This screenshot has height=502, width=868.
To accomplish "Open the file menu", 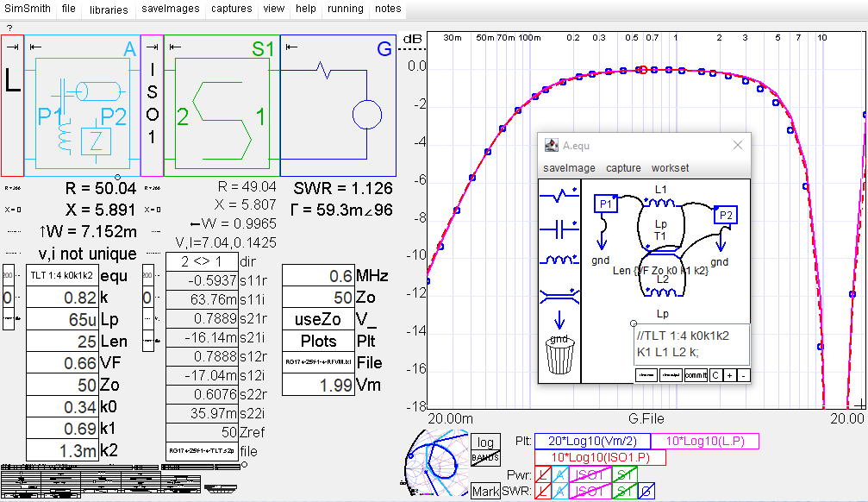I will 69,9.
